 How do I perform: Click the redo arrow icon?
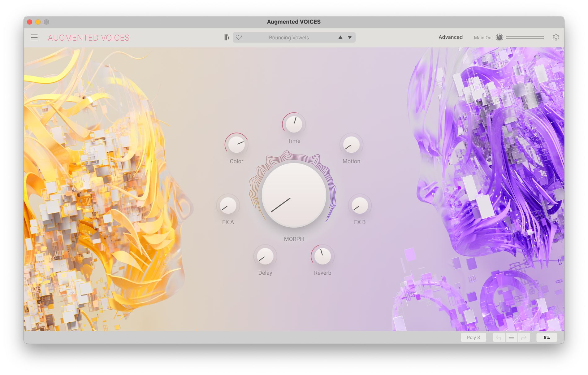pyautogui.click(x=524, y=338)
